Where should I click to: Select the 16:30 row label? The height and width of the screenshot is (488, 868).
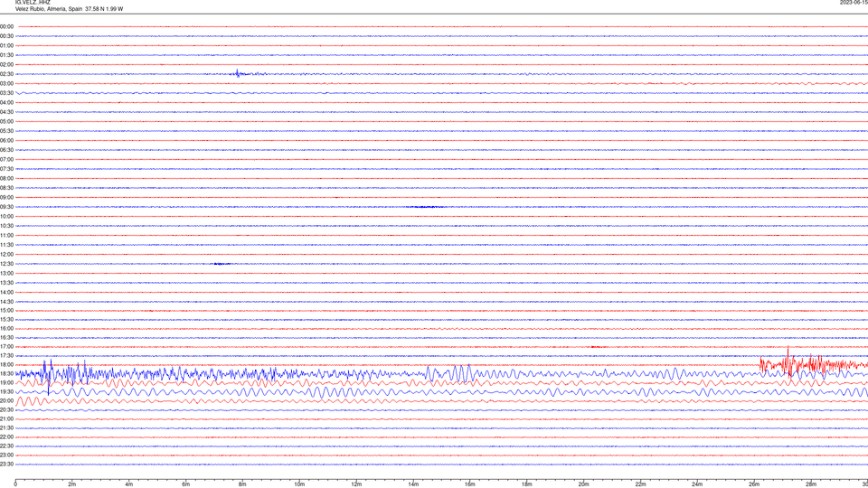6,337
